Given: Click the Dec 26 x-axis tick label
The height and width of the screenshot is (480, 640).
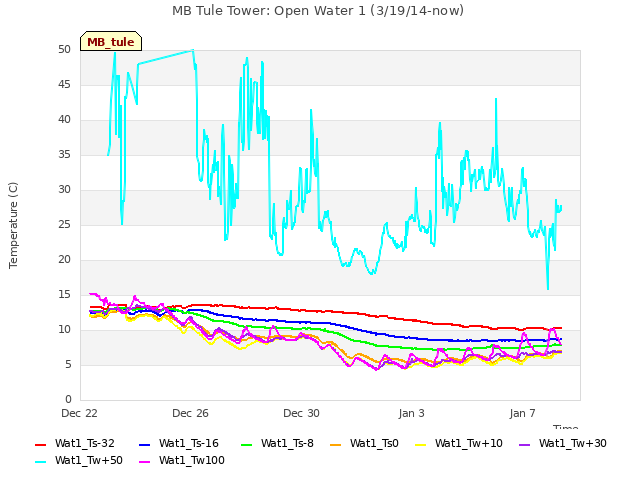Looking at the screenshot, I should [x=190, y=413].
